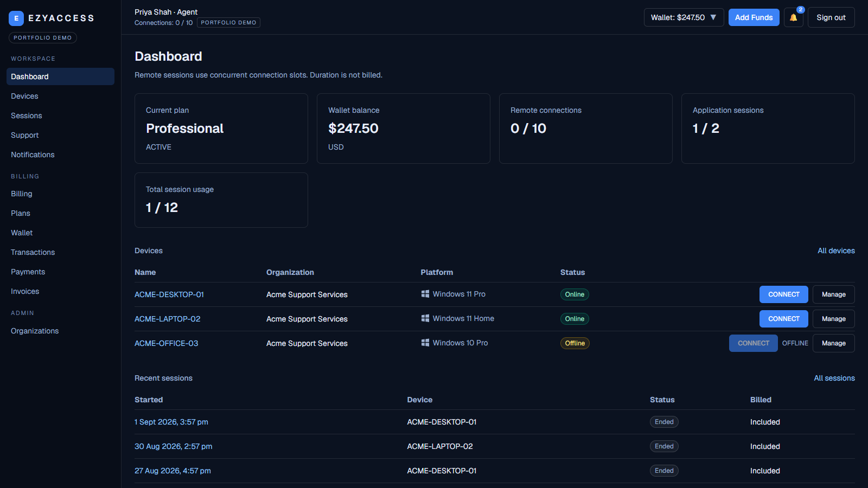This screenshot has width=868, height=488.
Task: Open Dashboard in the sidebar
Action: tap(60, 76)
